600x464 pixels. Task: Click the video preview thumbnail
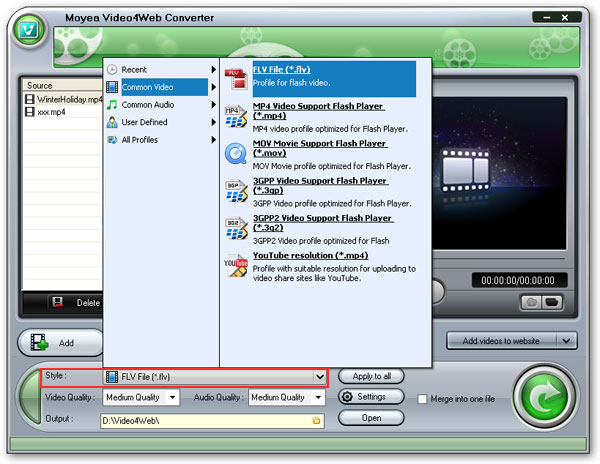click(499, 173)
